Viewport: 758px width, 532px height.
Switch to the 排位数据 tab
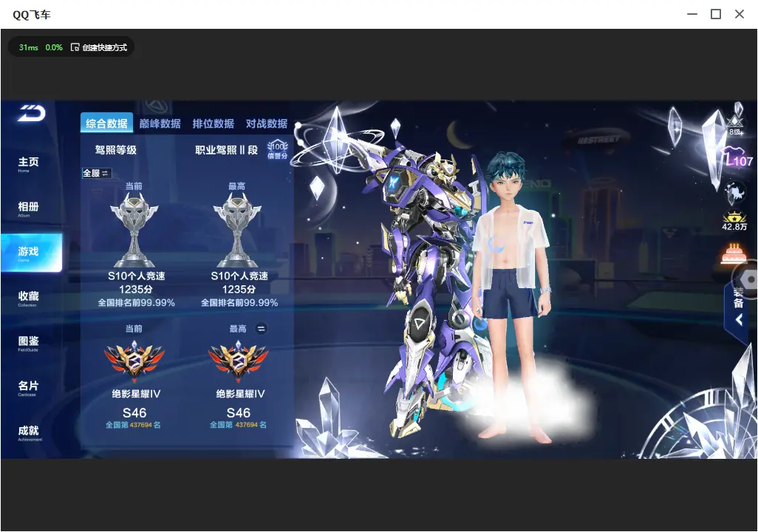214,123
